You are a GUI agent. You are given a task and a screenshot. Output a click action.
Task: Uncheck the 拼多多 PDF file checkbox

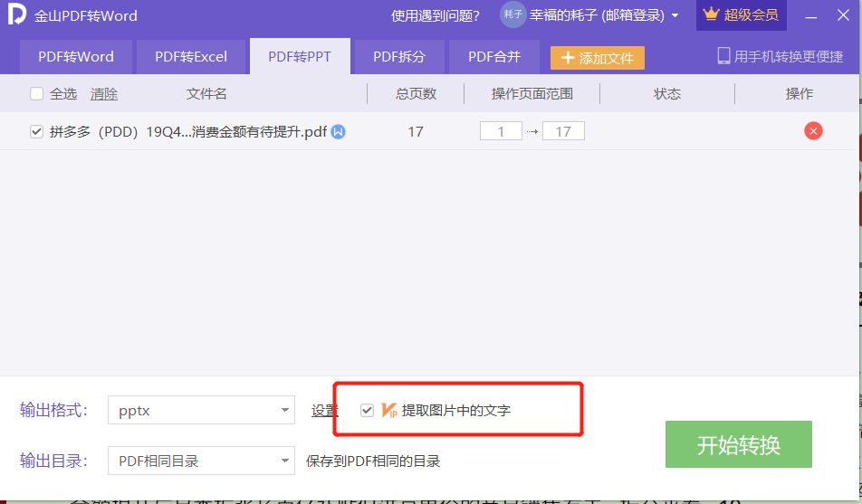[x=36, y=131]
